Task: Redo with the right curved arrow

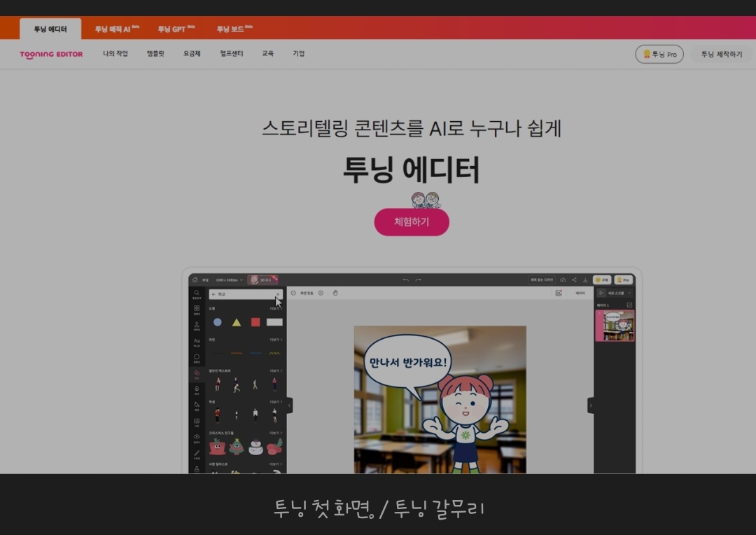Action: [419, 280]
